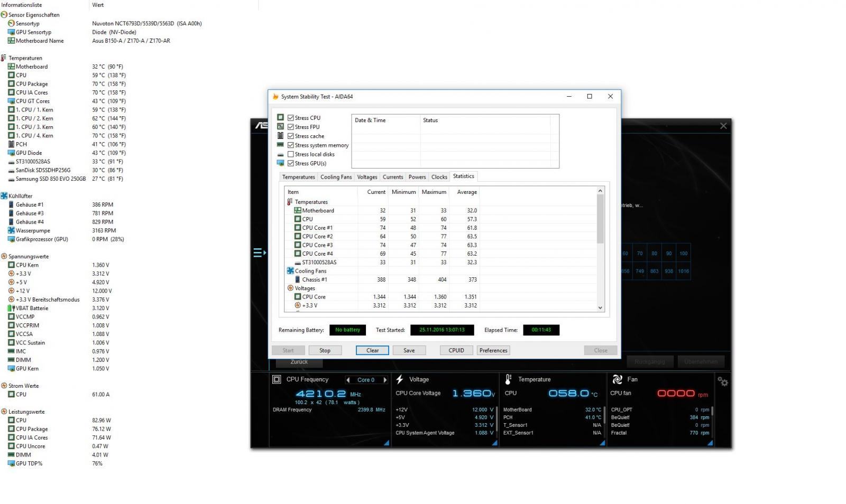Click the Leistungswerte power icon
This screenshot has width=846, height=504.
tap(4, 412)
